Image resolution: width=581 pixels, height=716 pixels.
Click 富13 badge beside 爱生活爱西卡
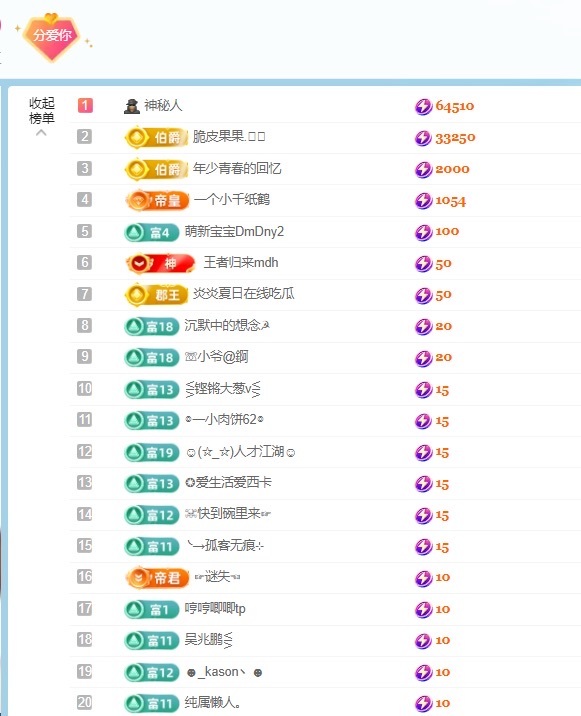152,483
